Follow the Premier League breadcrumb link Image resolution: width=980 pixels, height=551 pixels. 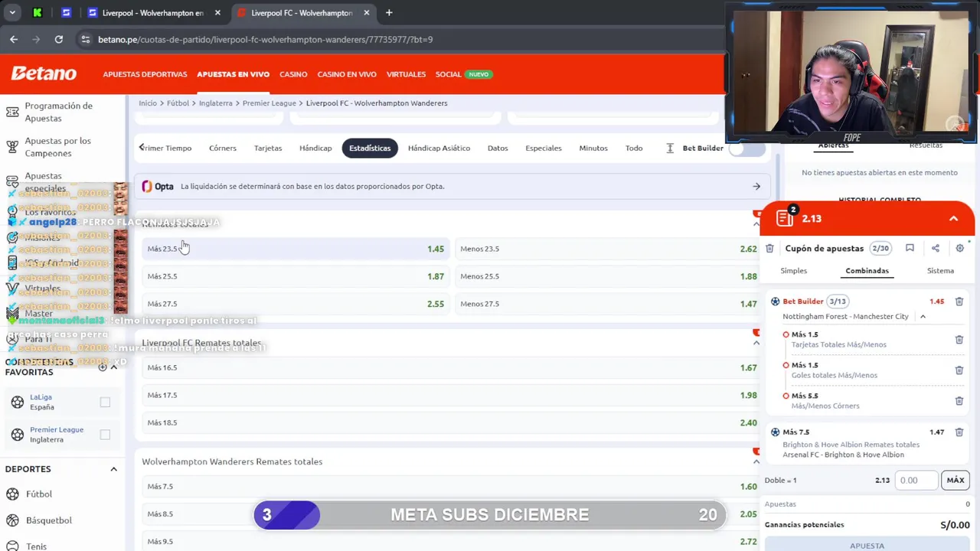[x=269, y=103]
